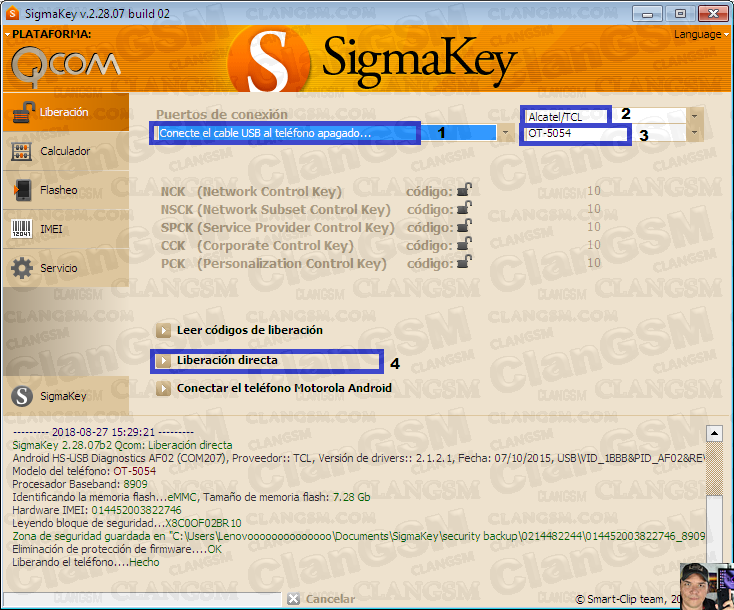Click log line Modelo del teléfono: OT-5054
The height and width of the screenshot is (610, 734).
[84, 471]
